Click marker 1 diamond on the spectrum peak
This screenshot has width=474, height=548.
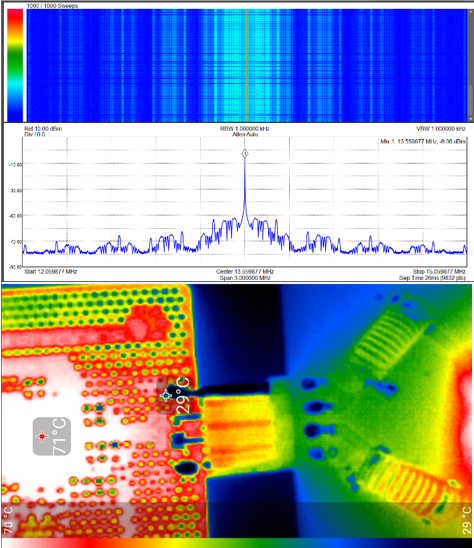(x=245, y=154)
